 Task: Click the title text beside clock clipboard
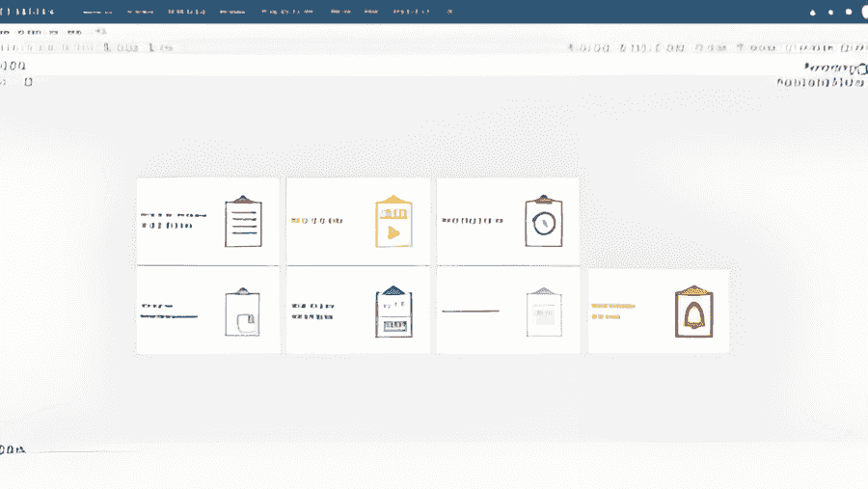coord(473,221)
